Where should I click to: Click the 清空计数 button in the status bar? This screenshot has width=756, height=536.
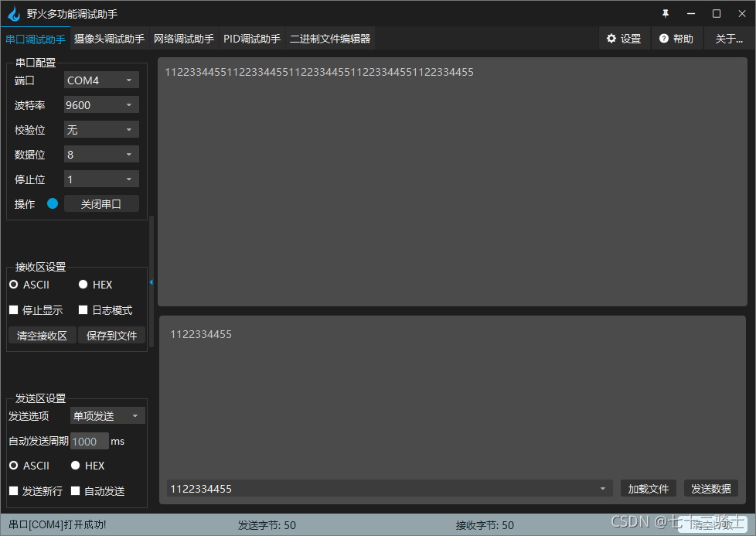pyautogui.click(x=712, y=524)
